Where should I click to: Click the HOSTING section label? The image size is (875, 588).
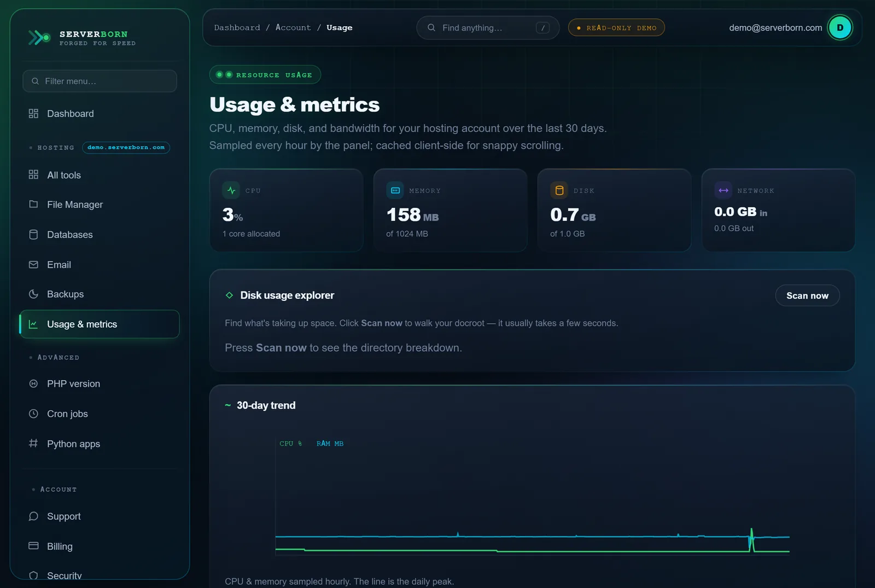(56, 148)
